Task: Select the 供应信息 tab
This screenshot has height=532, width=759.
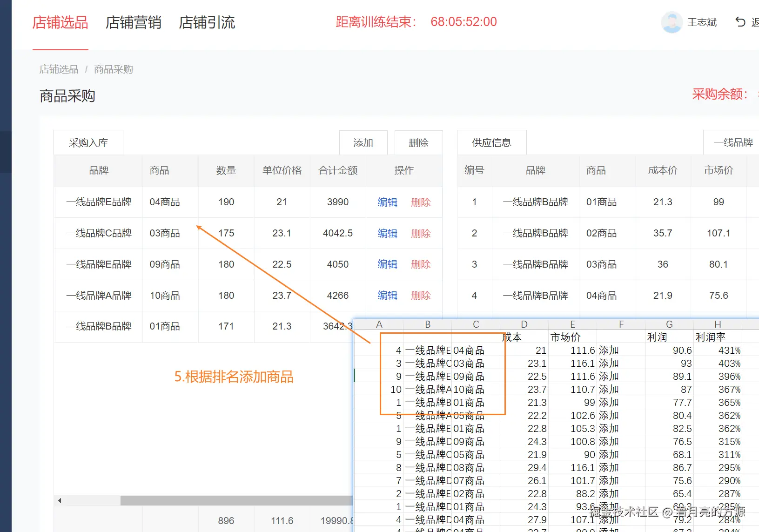Action: [x=492, y=142]
